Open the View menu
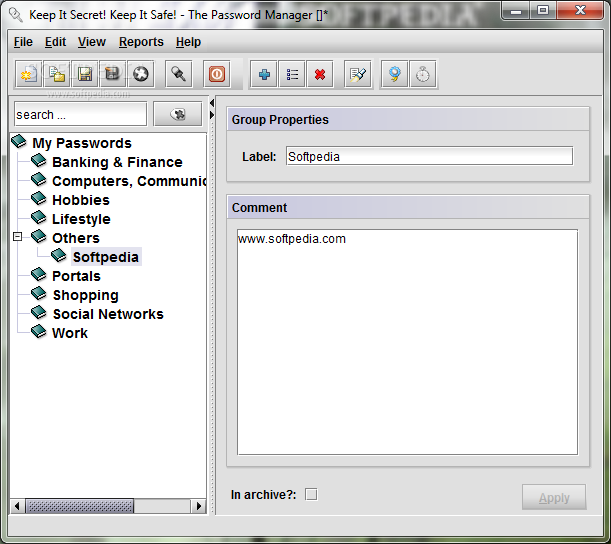 click(92, 42)
